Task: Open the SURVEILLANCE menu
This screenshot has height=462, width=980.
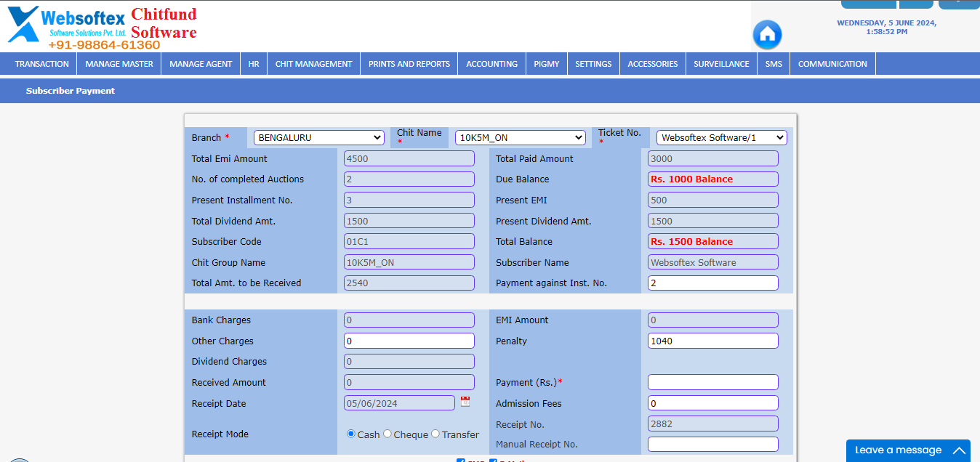Action: tap(720, 63)
